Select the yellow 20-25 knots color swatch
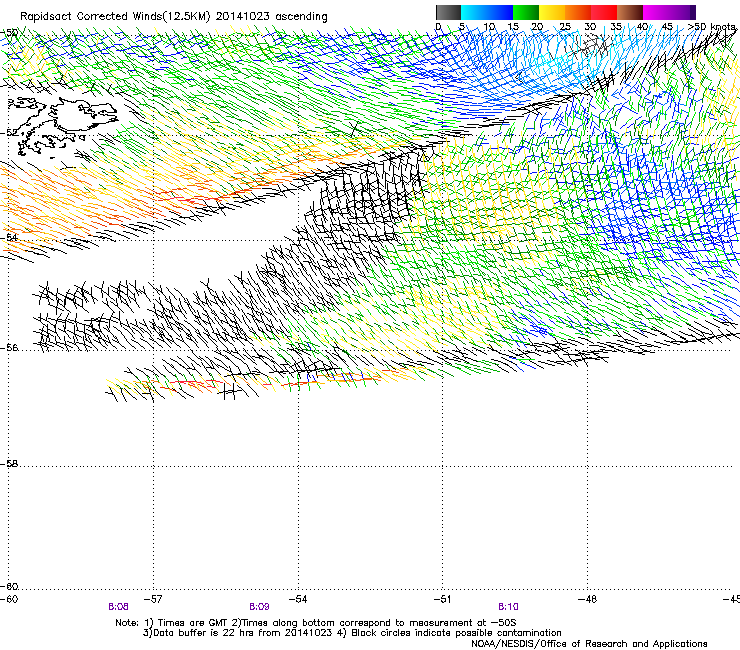The width and height of the screenshot is (740, 650). (x=552, y=12)
